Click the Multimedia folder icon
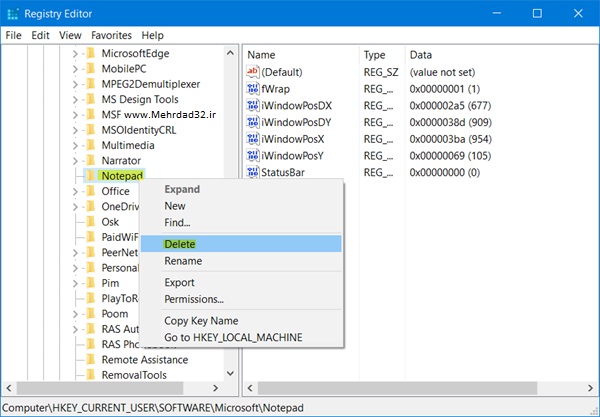This screenshot has height=417, width=600. coord(91,145)
